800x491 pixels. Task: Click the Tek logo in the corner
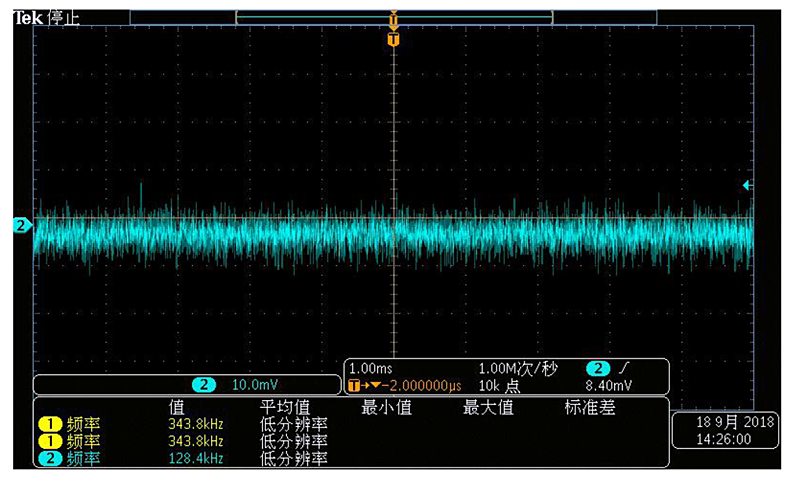(29, 17)
